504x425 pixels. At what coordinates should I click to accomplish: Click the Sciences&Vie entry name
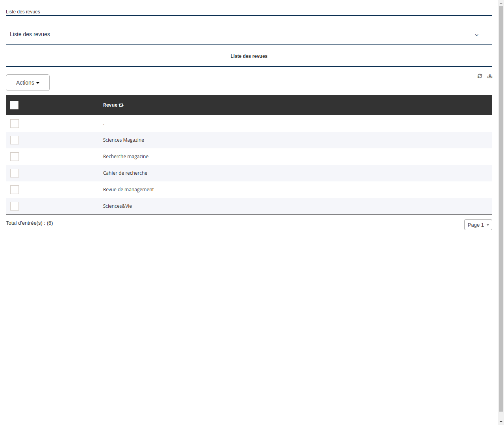point(117,206)
